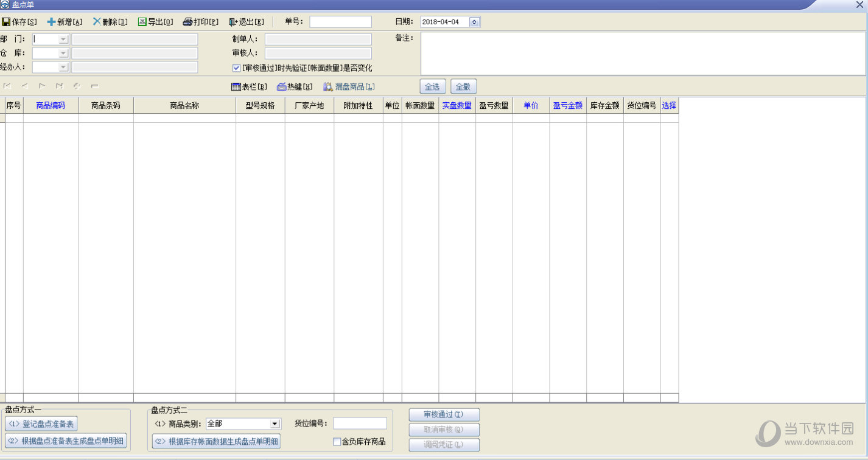
Task: Open the 漏盘商品 missed-items tool
Action: 349,87
